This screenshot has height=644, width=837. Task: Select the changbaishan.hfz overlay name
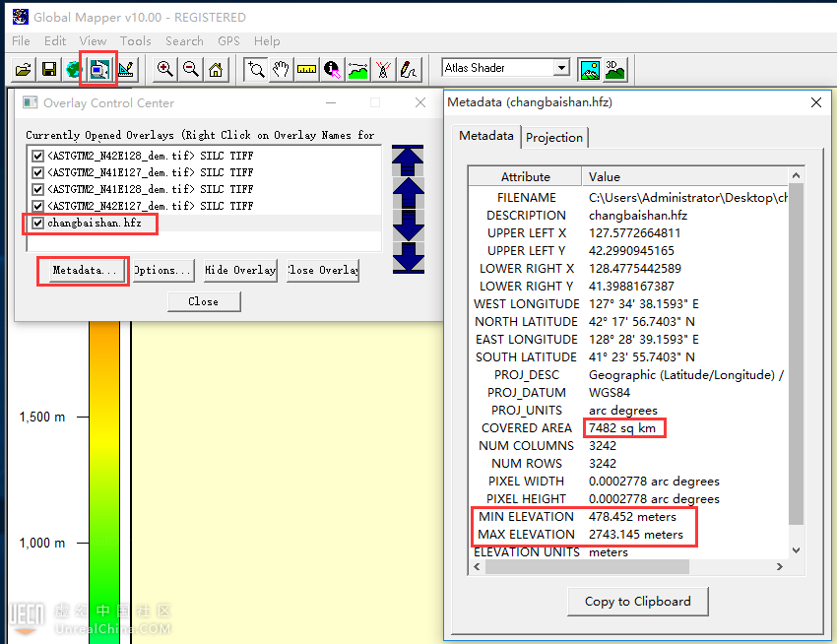click(x=95, y=223)
